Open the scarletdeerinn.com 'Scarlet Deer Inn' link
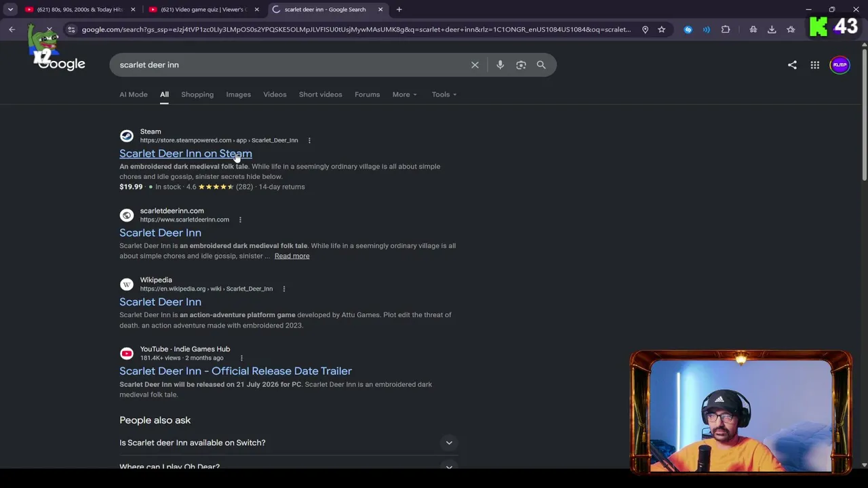The image size is (868, 488). coord(160,233)
